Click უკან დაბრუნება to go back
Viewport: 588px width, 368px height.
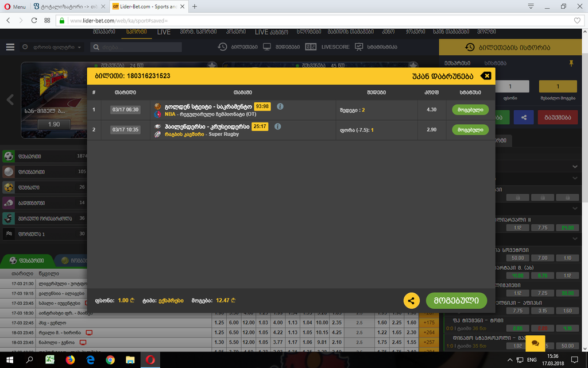[x=443, y=76]
